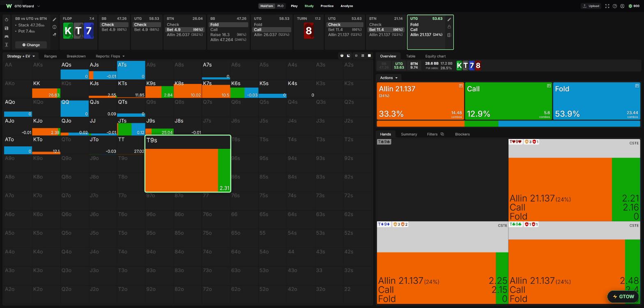
Task: Click the Upload button
Action: click(591, 6)
